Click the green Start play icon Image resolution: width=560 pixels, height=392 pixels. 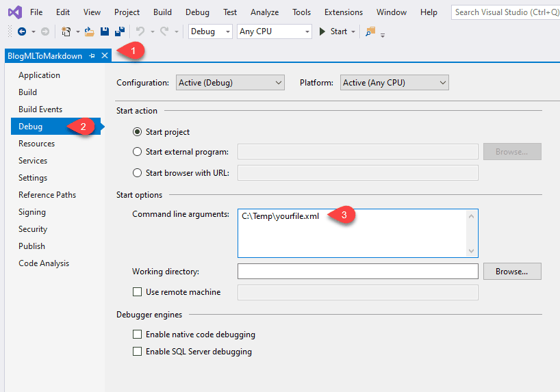322,31
